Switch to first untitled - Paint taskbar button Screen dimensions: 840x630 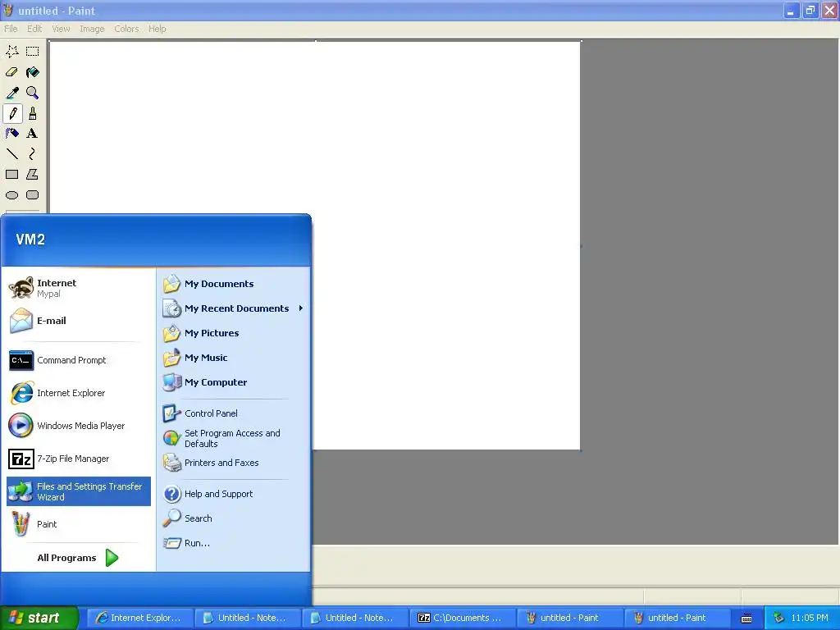(569, 618)
